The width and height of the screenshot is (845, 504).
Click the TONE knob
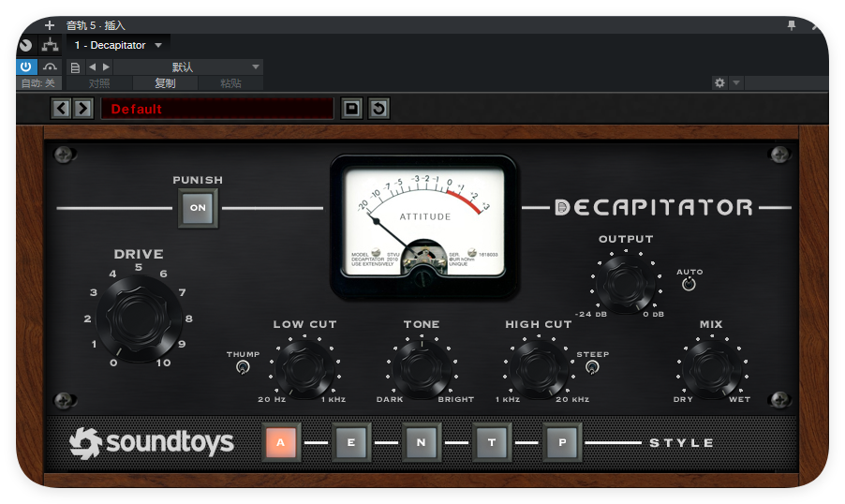pos(422,369)
